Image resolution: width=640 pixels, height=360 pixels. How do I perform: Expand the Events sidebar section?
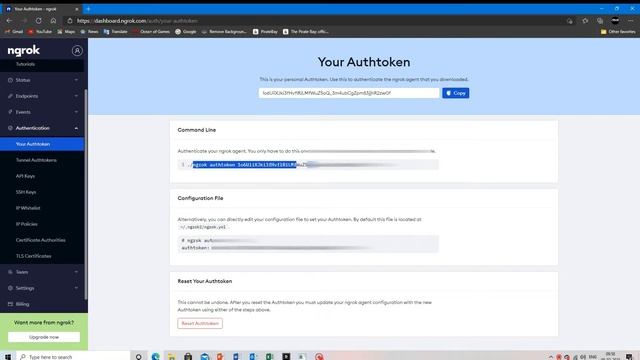click(x=42, y=112)
